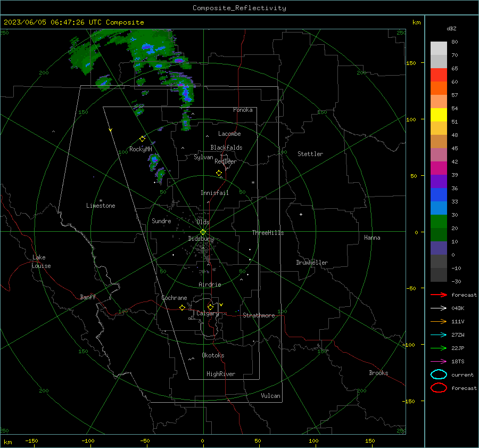Image resolution: width=479 pixels, height=448 pixels.
Task: Click the white plus marker west of Hanna
Action: tap(301, 214)
